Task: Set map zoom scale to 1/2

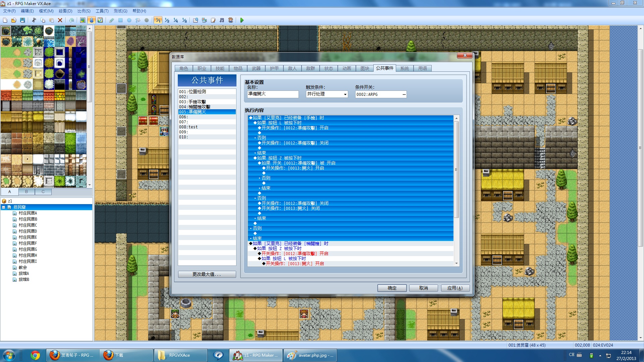Action: pyautogui.click(x=167, y=20)
